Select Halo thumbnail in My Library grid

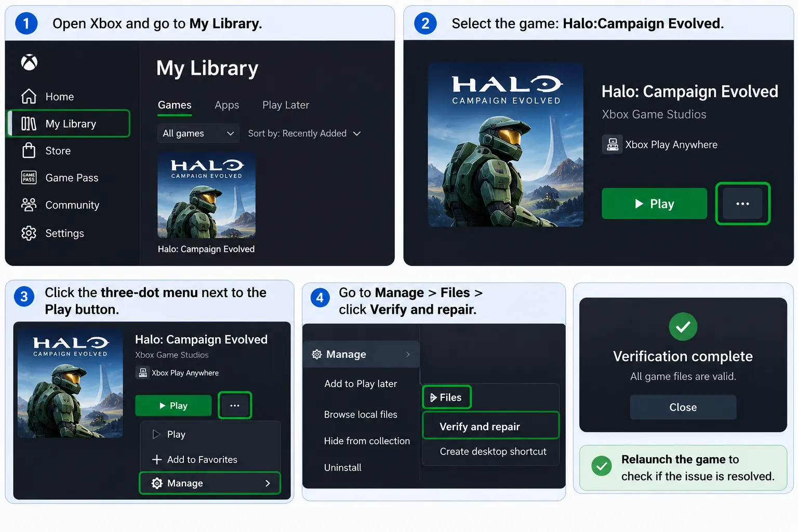pyautogui.click(x=206, y=195)
